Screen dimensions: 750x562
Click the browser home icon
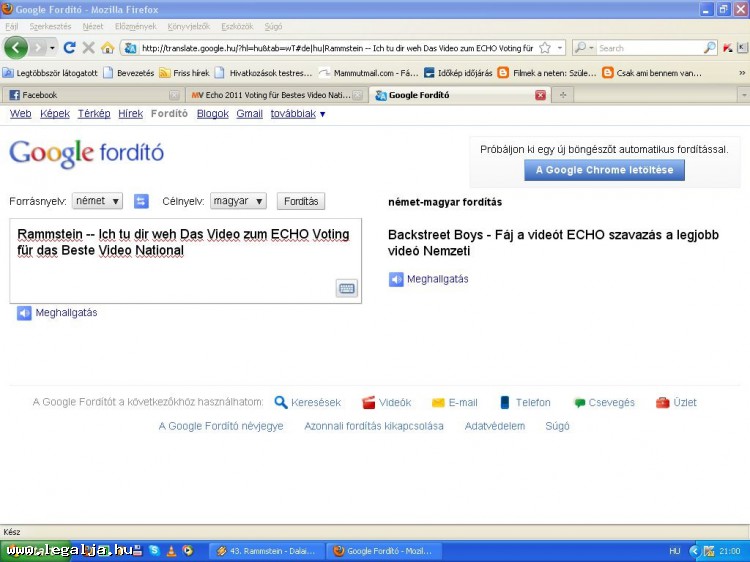(x=107, y=47)
